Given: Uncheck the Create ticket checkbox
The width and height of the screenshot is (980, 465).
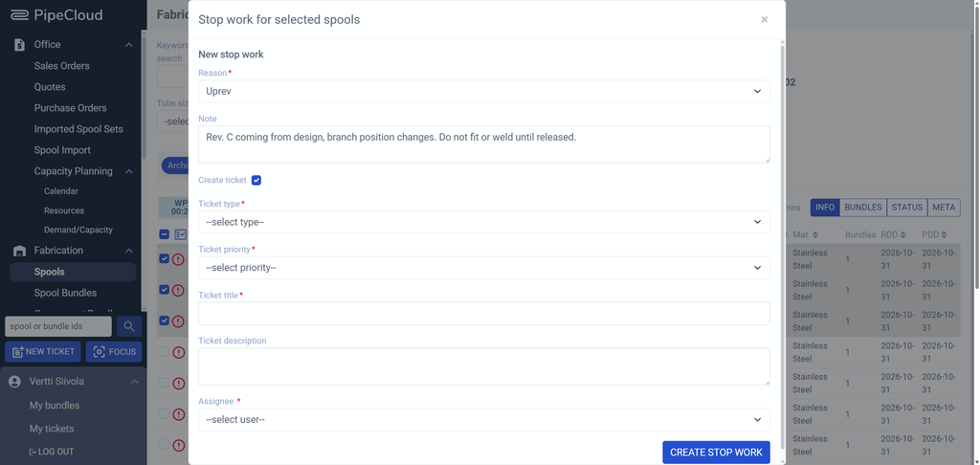Looking at the screenshot, I should click(x=256, y=180).
